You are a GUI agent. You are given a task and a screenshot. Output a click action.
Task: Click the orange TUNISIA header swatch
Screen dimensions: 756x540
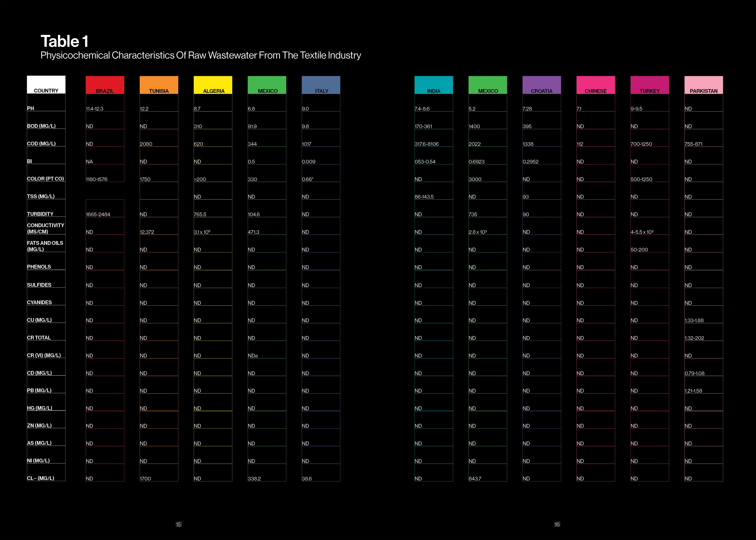tap(159, 85)
